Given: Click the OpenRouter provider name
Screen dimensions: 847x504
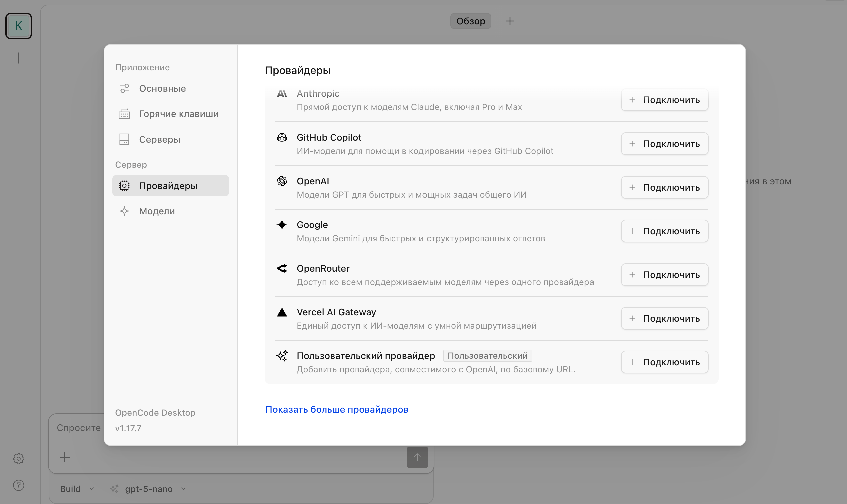Looking at the screenshot, I should (x=323, y=268).
